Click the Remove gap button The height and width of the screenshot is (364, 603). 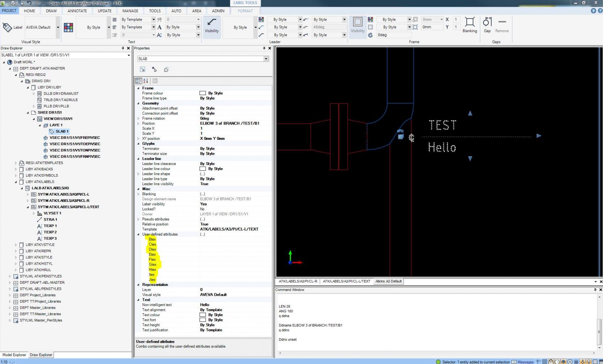502,25
